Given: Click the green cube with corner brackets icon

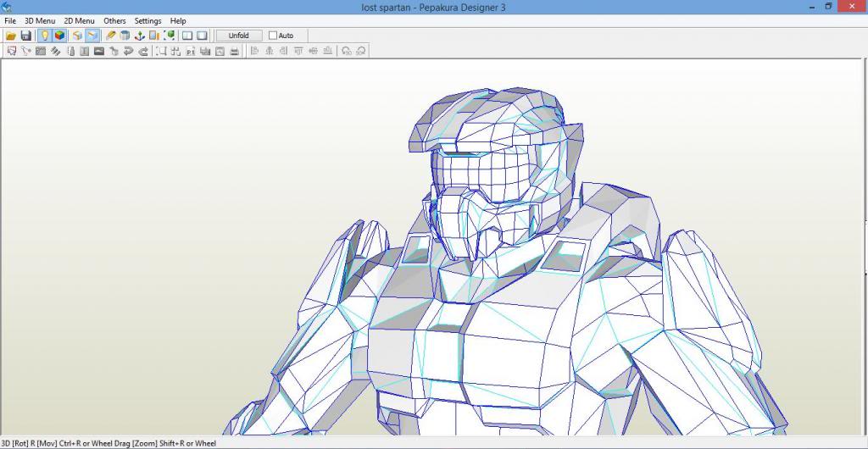Looking at the screenshot, I should click(170, 36).
